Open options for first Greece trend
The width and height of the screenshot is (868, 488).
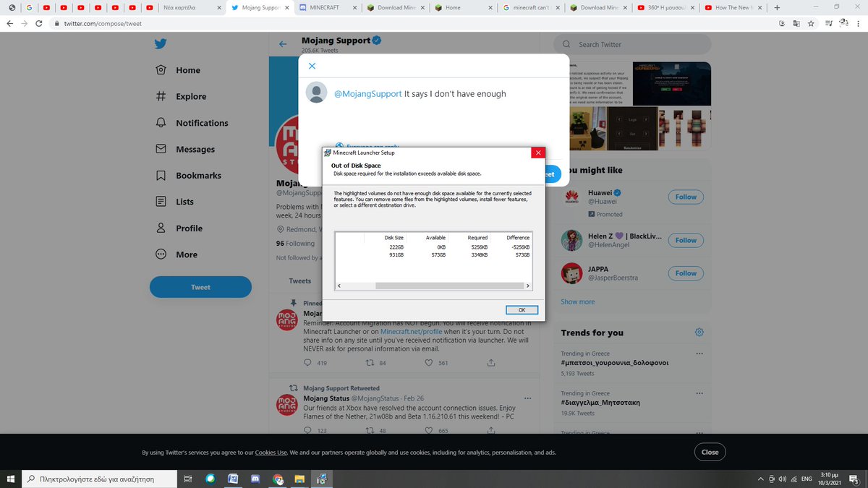coord(699,354)
